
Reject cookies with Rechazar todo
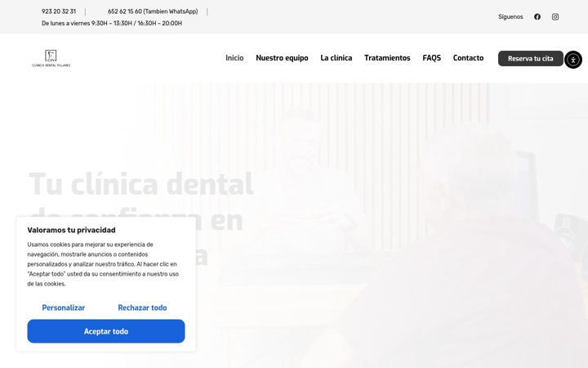point(142,307)
